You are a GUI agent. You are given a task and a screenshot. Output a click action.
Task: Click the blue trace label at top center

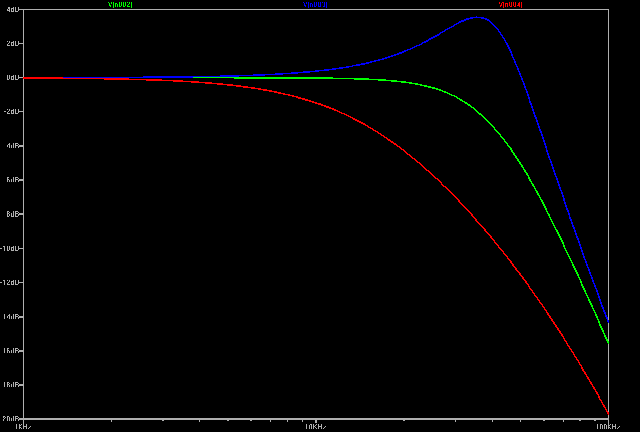tap(316, 4)
